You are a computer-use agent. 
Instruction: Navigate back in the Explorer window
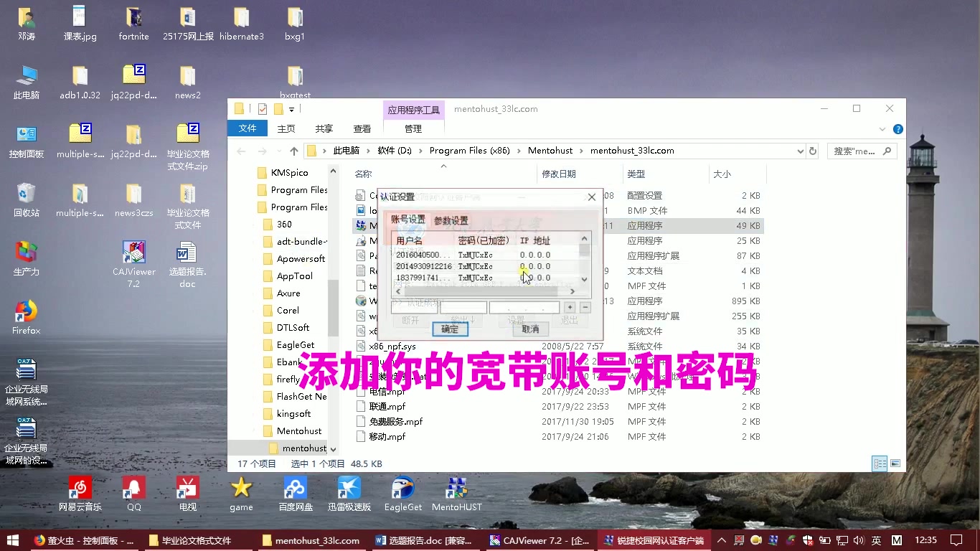(241, 151)
